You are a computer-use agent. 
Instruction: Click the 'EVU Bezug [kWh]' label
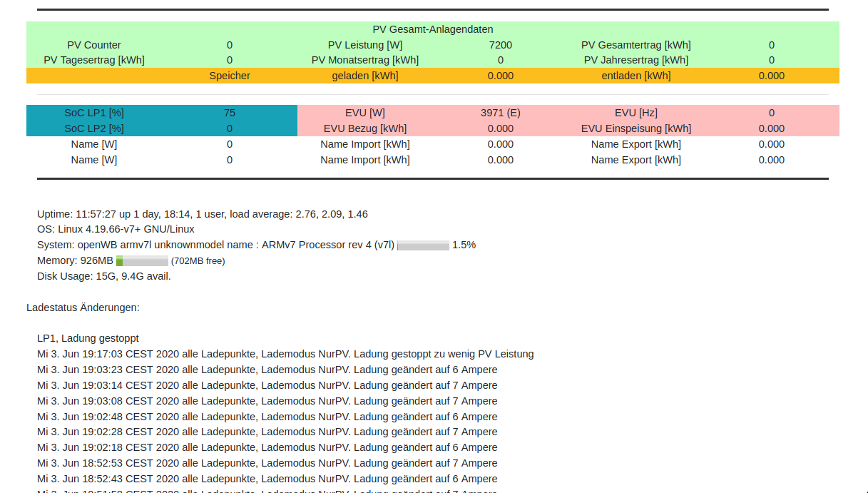[x=365, y=128]
